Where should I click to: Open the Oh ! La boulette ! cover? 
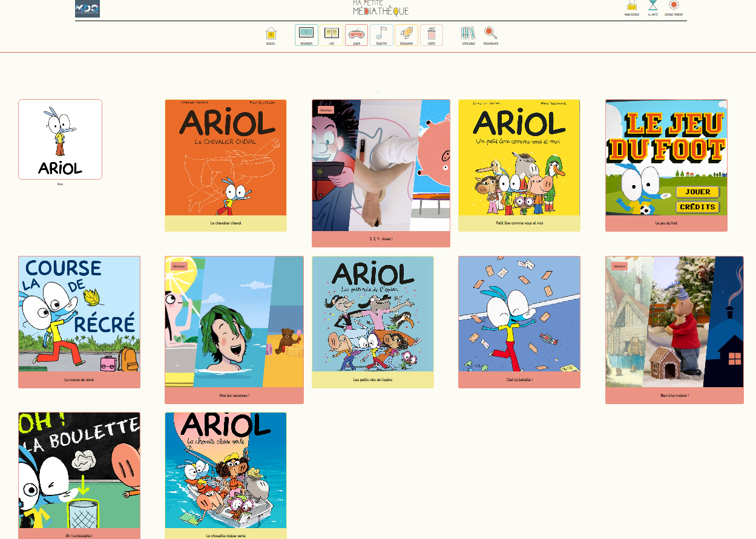point(79,471)
